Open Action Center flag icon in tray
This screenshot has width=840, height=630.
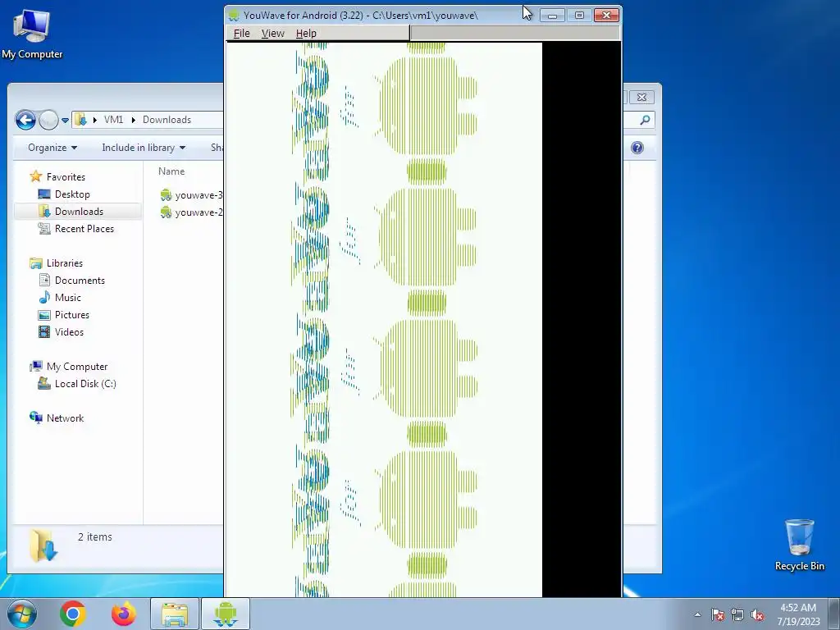point(718,614)
